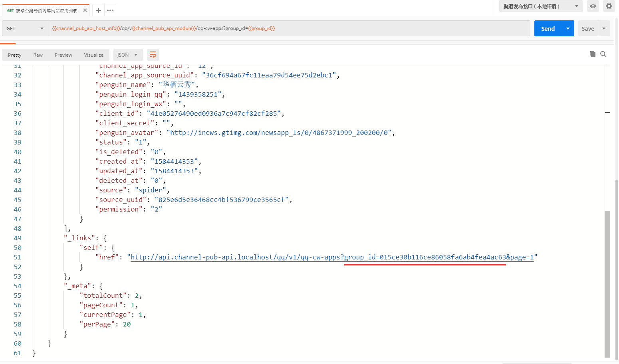Expand the Save options arrow
Viewport: 619px width, 364px height.
coord(604,28)
